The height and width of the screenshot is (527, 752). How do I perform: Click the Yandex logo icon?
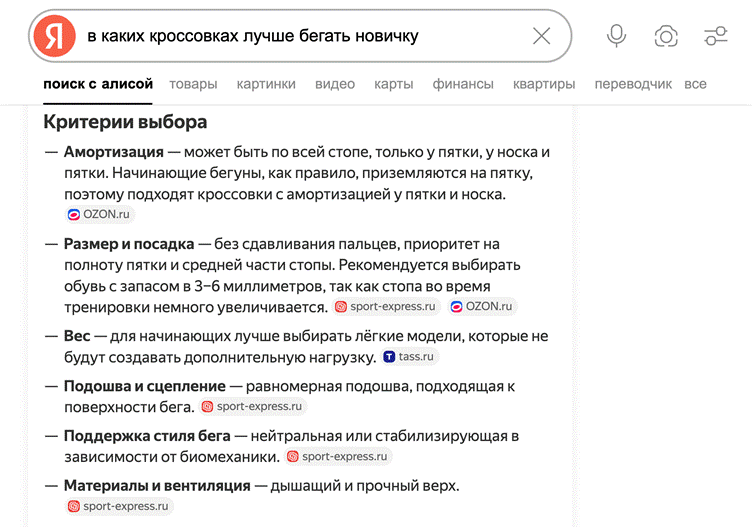[x=55, y=36]
